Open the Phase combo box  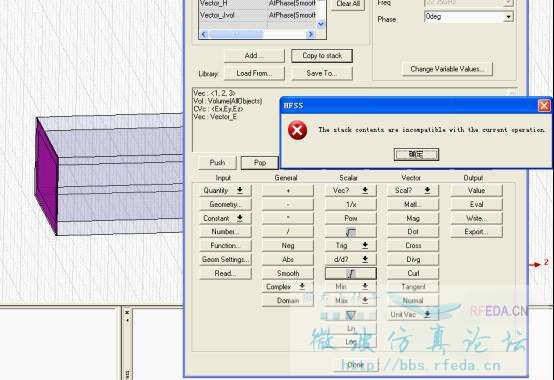click(468, 17)
